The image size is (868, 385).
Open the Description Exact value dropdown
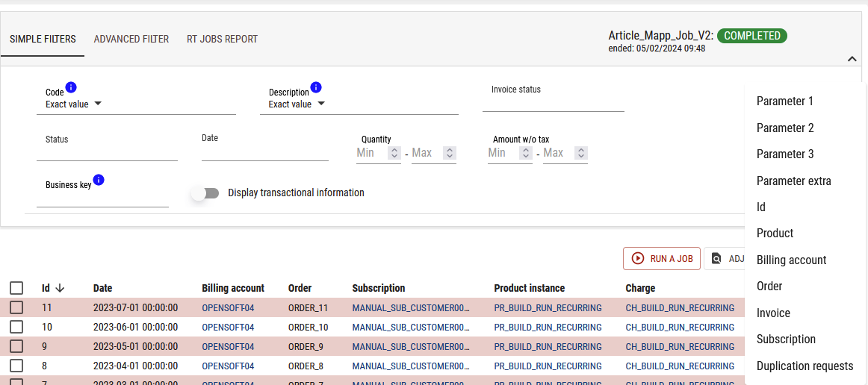click(297, 104)
